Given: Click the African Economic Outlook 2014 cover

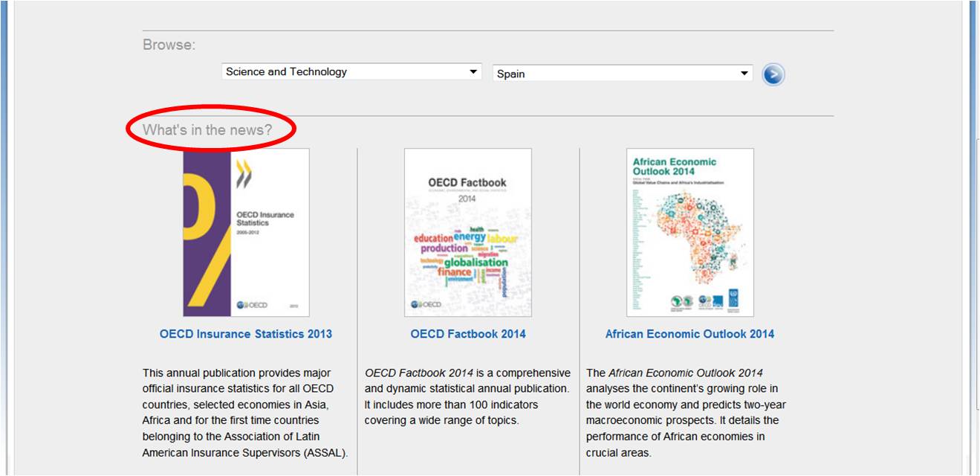Looking at the screenshot, I should 690,233.
